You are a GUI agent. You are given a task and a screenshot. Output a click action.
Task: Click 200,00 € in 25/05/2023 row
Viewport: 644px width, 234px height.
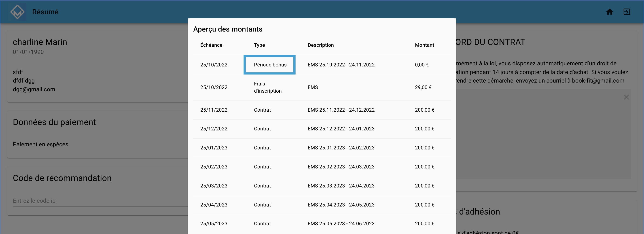(424, 223)
